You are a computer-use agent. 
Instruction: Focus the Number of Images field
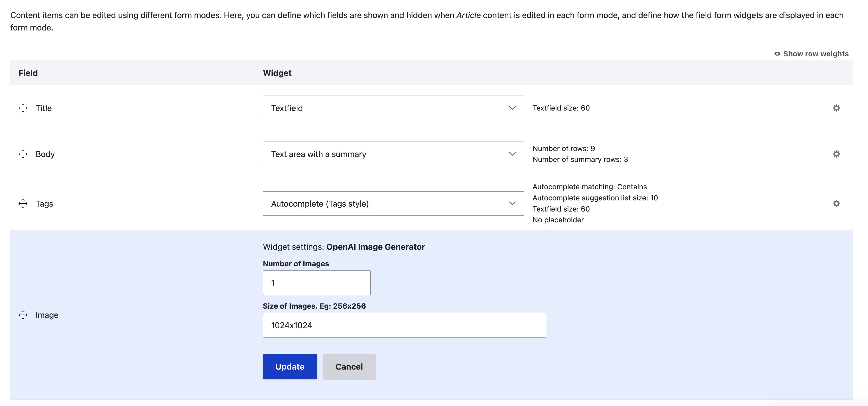317,283
